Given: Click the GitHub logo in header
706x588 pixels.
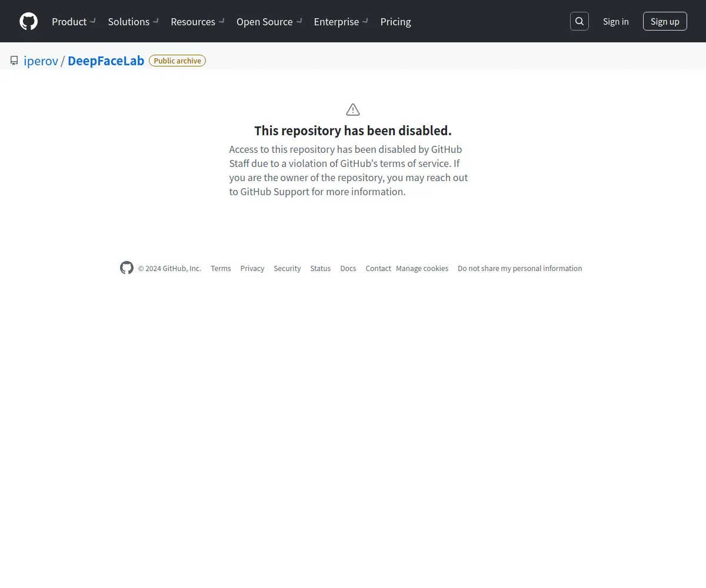Looking at the screenshot, I should (x=28, y=21).
